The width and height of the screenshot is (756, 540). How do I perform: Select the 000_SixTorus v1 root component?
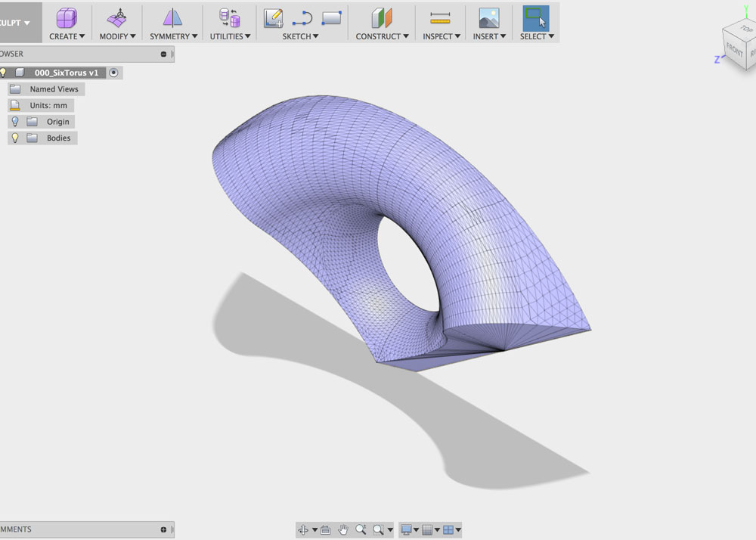click(x=66, y=73)
